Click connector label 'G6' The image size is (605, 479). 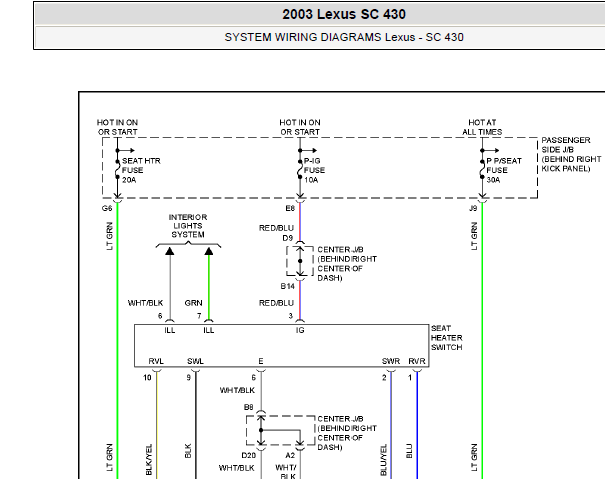click(x=107, y=208)
